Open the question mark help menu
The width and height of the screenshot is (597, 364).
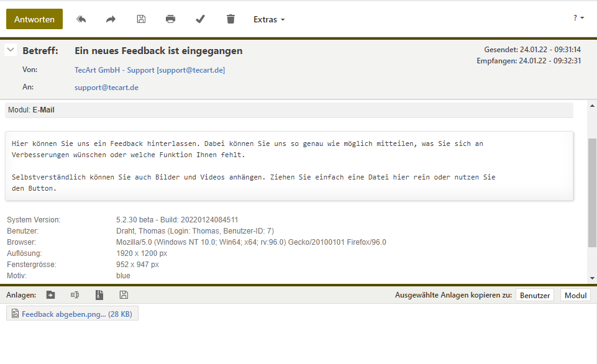pos(578,18)
